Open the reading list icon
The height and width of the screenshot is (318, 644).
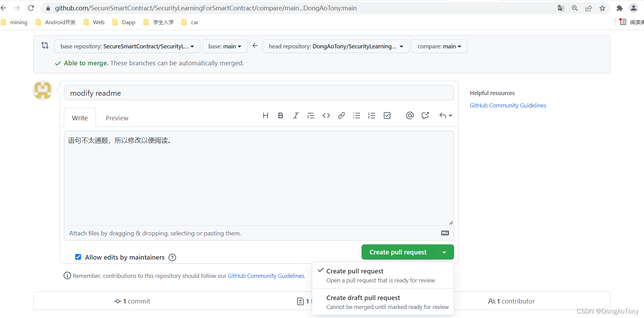click(623, 22)
